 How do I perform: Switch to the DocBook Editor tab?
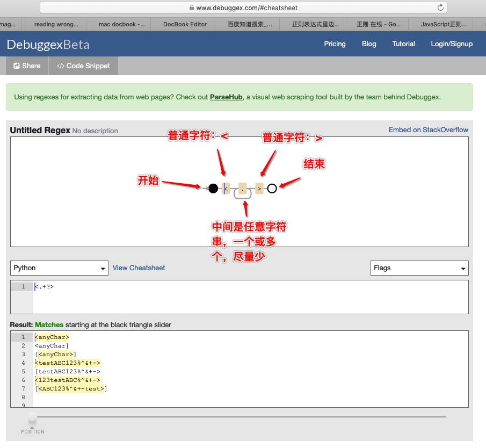pyautogui.click(x=185, y=24)
